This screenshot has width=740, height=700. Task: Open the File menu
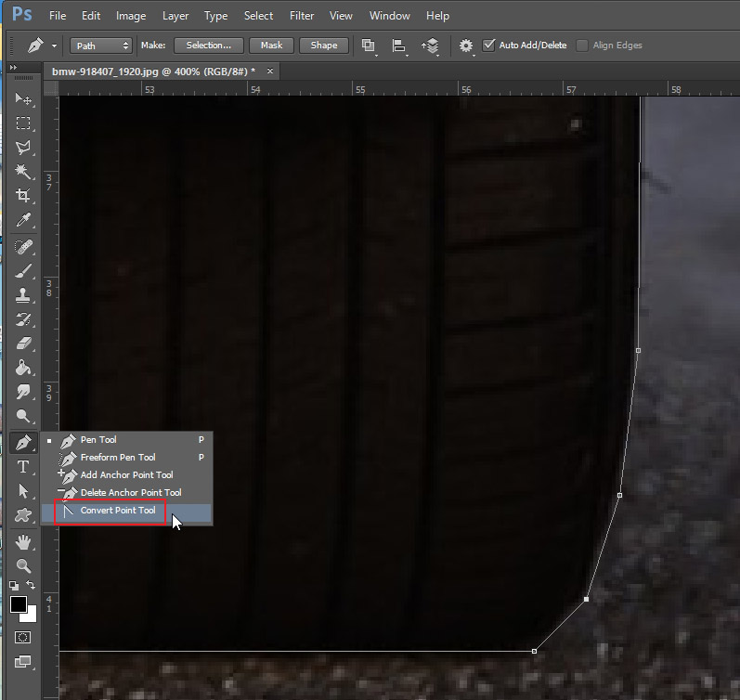pos(58,16)
